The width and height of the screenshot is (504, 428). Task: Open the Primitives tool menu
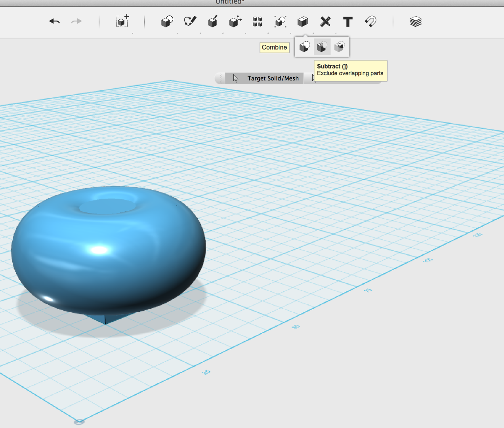pyautogui.click(x=167, y=21)
